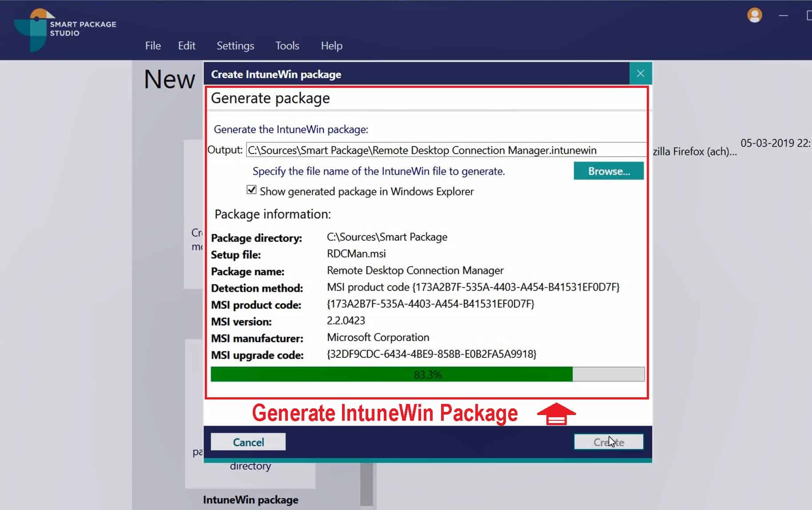
Task: Open the Help menu
Action: coord(332,46)
